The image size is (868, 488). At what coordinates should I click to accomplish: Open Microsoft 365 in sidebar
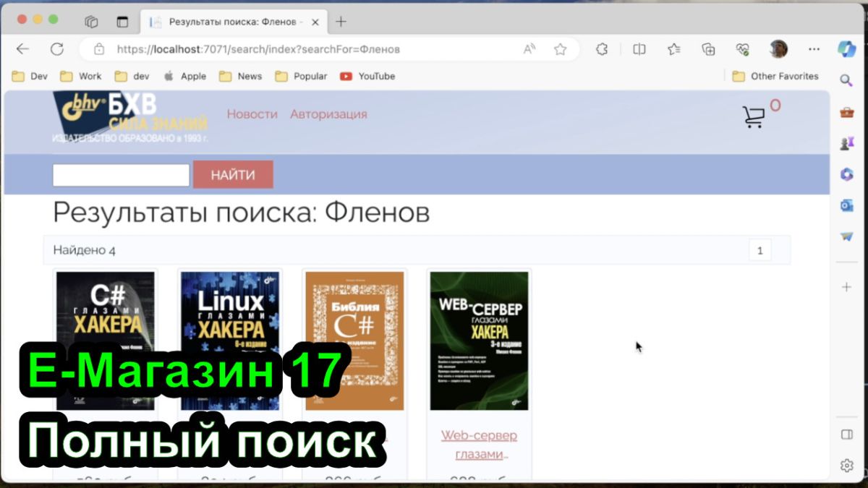pyautogui.click(x=846, y=174)
